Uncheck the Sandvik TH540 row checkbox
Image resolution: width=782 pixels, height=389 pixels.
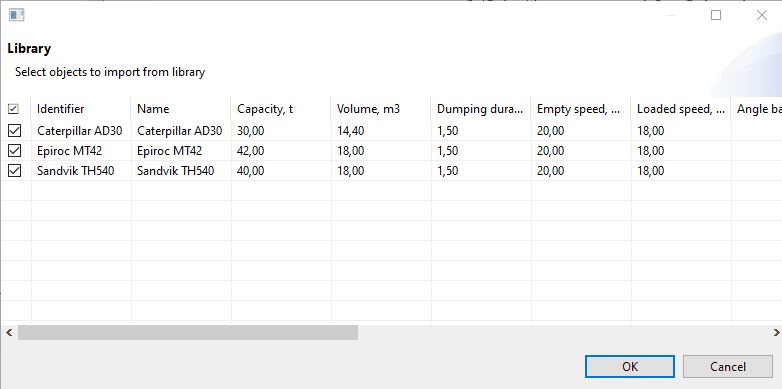coord(15,171)
